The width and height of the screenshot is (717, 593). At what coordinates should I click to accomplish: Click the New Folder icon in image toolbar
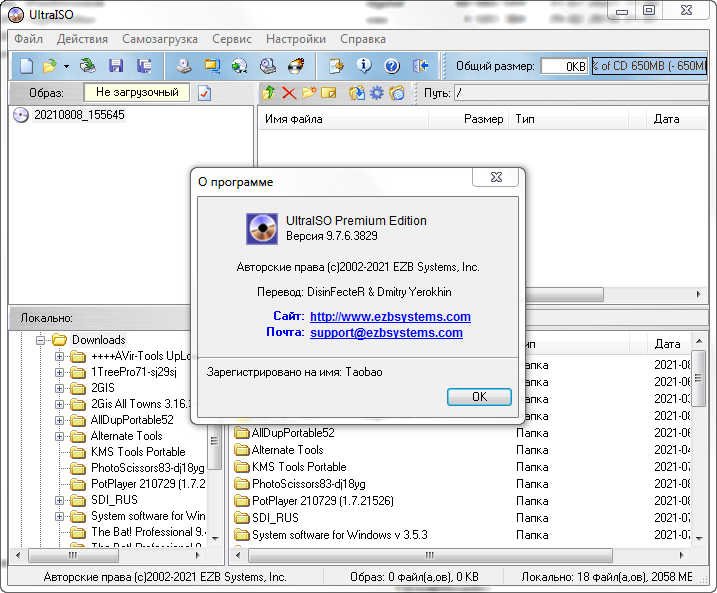(x=309, y=93)
